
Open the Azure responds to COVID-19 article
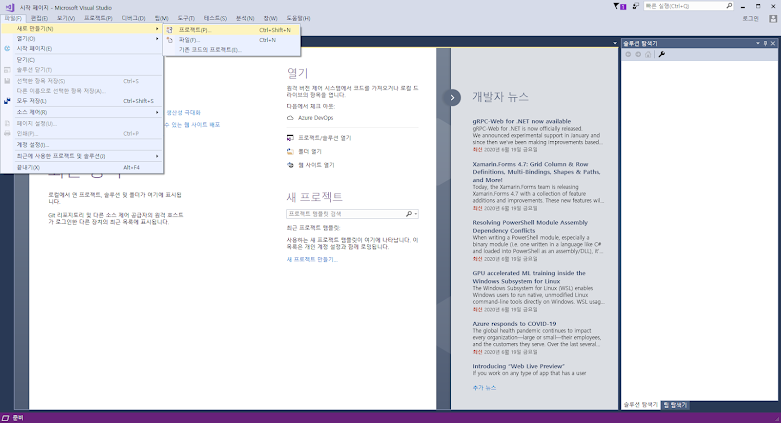pyautogui.click(x=514, y=324)
